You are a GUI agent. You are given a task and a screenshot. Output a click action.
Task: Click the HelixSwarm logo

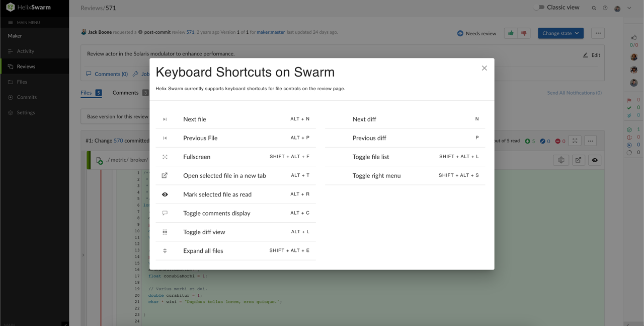(29, 8)
